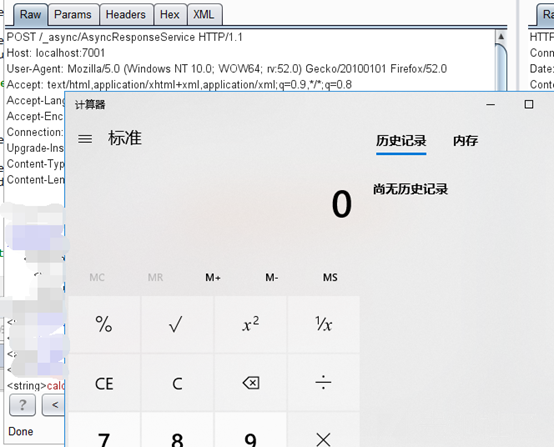Click the reciprocal 1/x key

[x=324, y=324]
